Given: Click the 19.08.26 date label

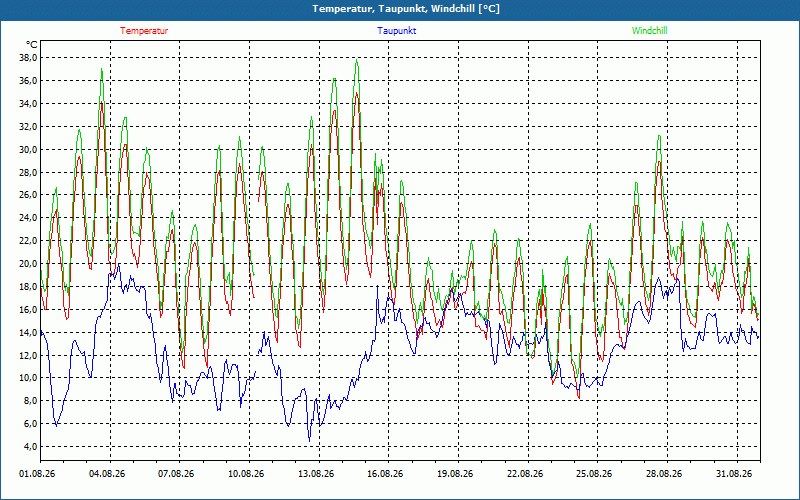Looking at the screenshot, I should (x=456, y=474).
